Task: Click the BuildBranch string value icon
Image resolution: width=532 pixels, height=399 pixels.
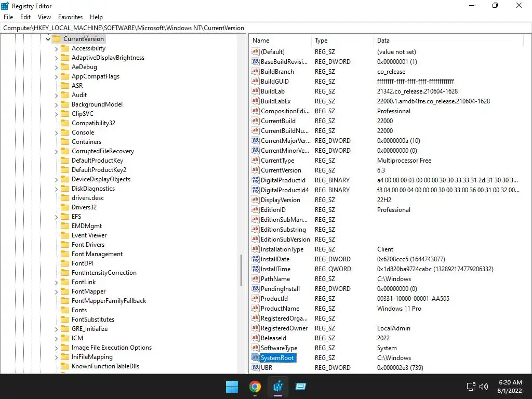Action: [256, 71]
